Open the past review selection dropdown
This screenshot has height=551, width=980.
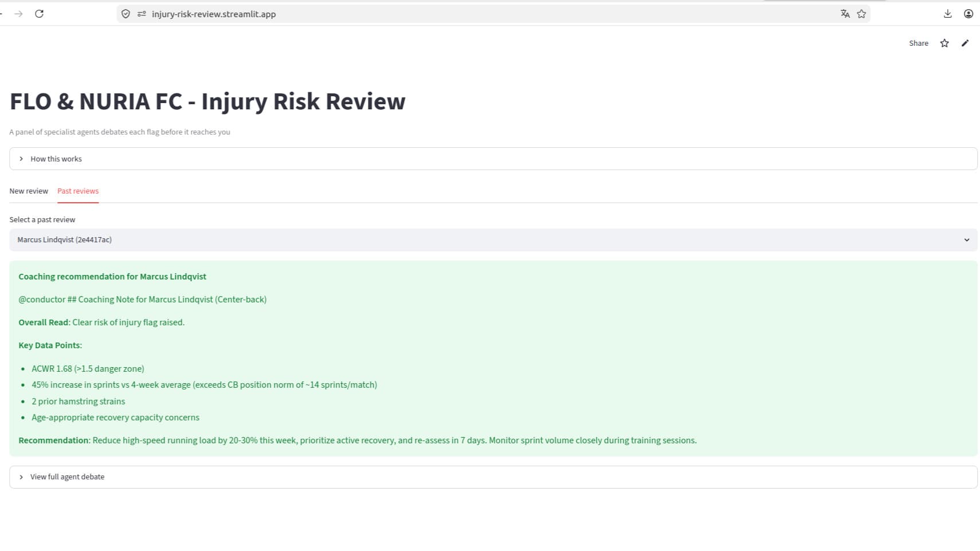point(493,240)
